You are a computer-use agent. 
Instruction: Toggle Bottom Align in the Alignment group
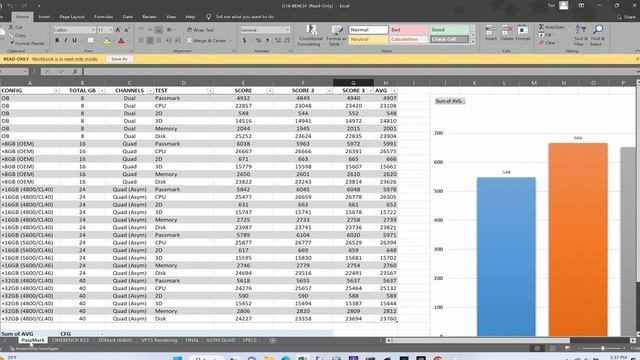click(159, 30)
